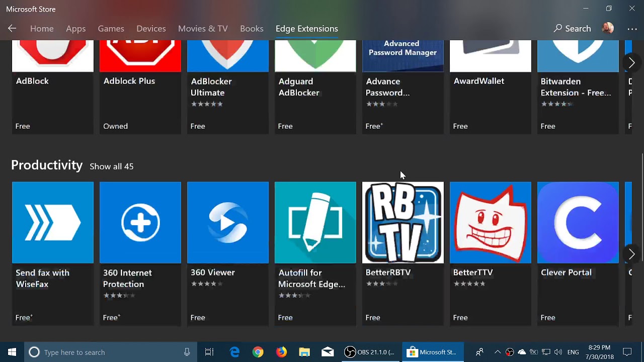Open the Clever Portal extension icon
This screenshot has height=362, width=644.
click(578, 222)
